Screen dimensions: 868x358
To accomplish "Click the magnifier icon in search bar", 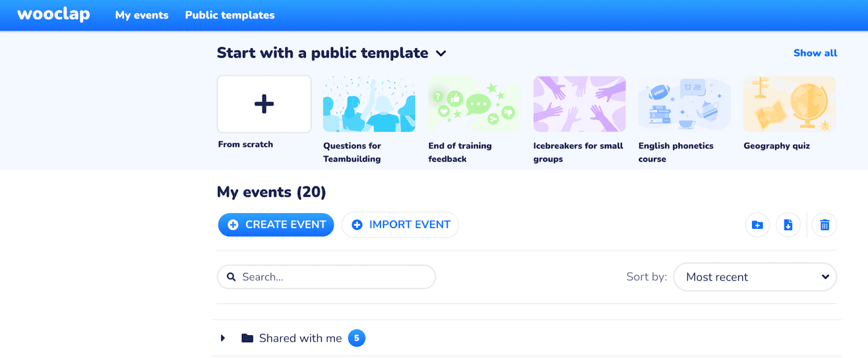I will [231, 277].
